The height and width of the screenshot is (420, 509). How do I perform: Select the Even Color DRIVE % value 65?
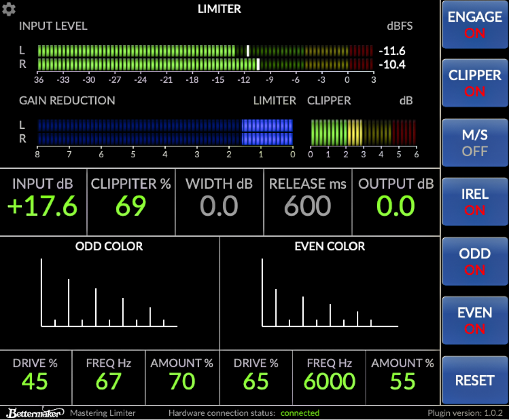click(256, 381)
